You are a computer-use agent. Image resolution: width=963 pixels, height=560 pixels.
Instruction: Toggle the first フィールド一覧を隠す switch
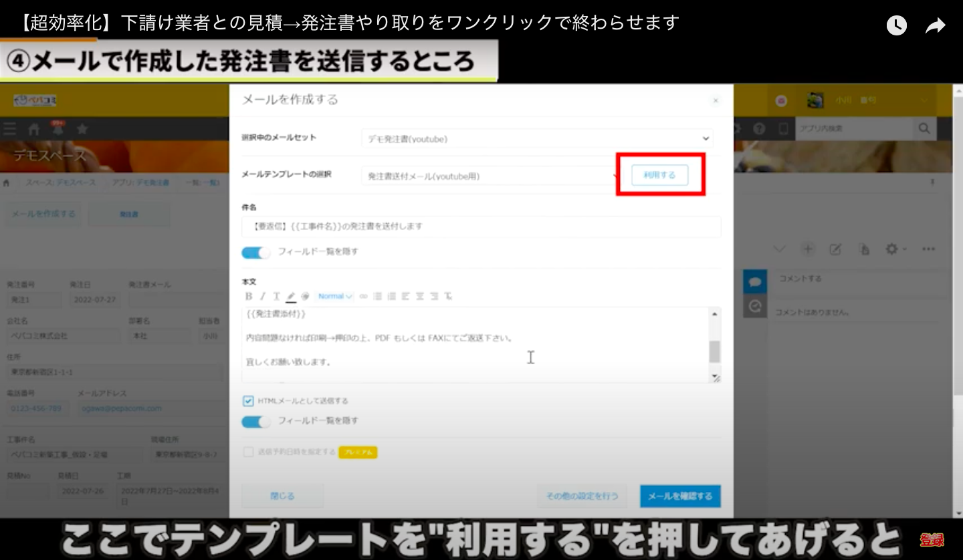(256, 253)
